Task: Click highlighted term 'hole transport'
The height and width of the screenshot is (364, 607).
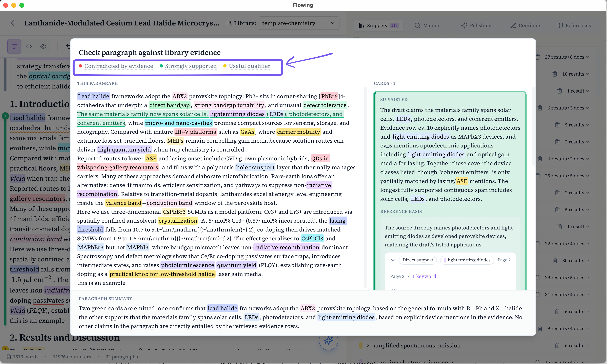Action: tap(255, 167)
